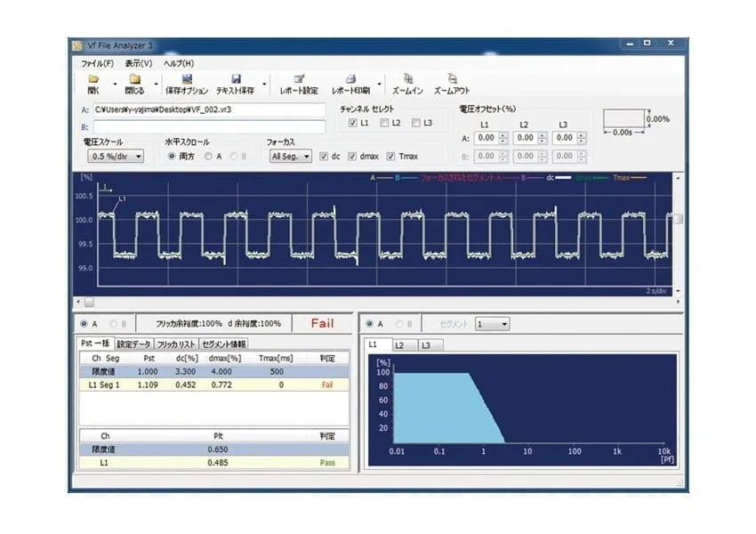Open the フォーカス All Seg. dropdown
The height and width of the screenshot is (534, 756).
[x=290, y=157]
